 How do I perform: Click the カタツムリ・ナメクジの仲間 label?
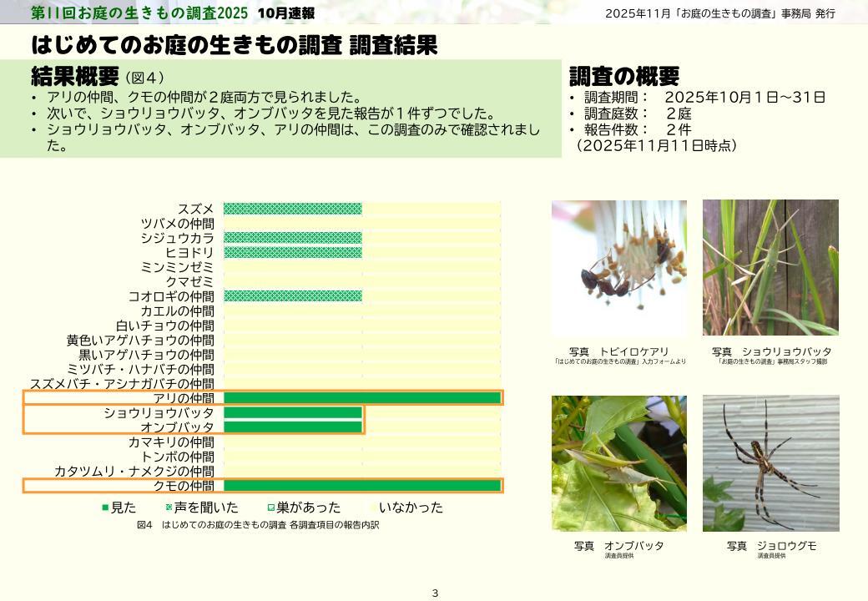tap(134, 471)
